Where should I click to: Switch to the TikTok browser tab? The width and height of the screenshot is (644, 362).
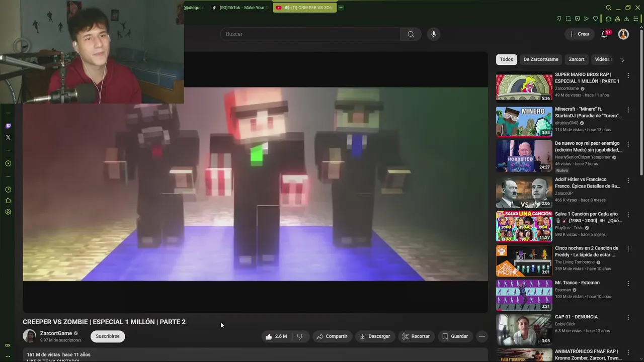pos(239,8)
